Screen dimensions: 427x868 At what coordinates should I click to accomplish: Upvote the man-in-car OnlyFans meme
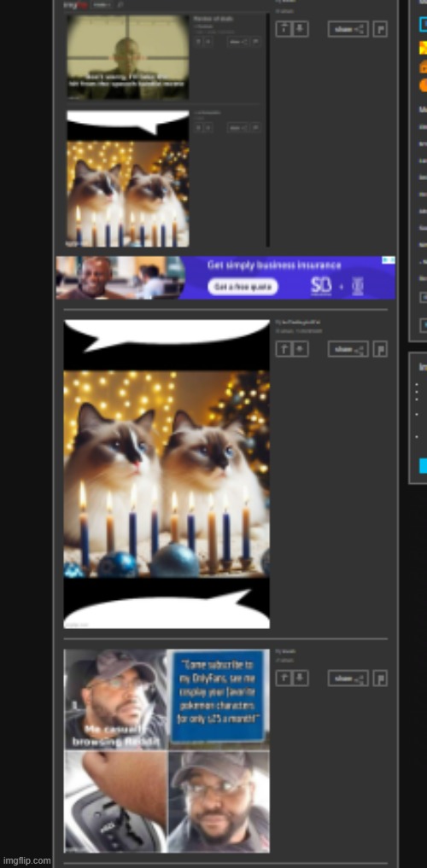click(x=284, y=679)
